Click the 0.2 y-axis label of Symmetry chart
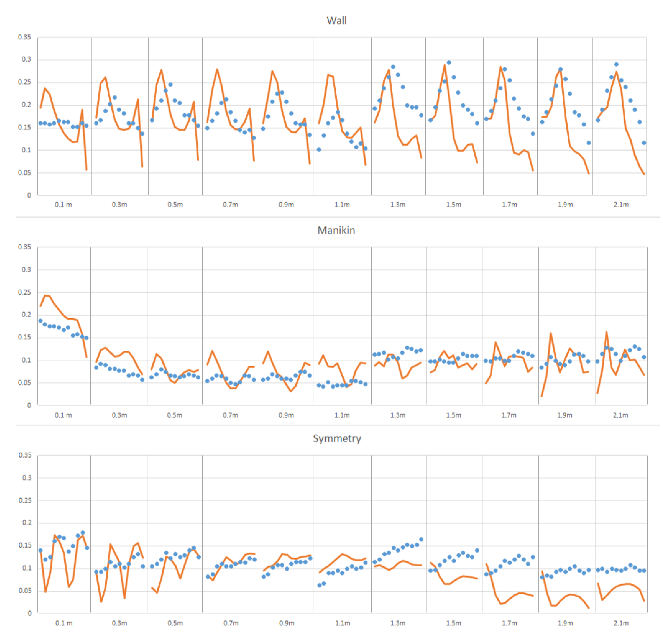Viewport: 663px width, 644px height. tap(26, 523)
